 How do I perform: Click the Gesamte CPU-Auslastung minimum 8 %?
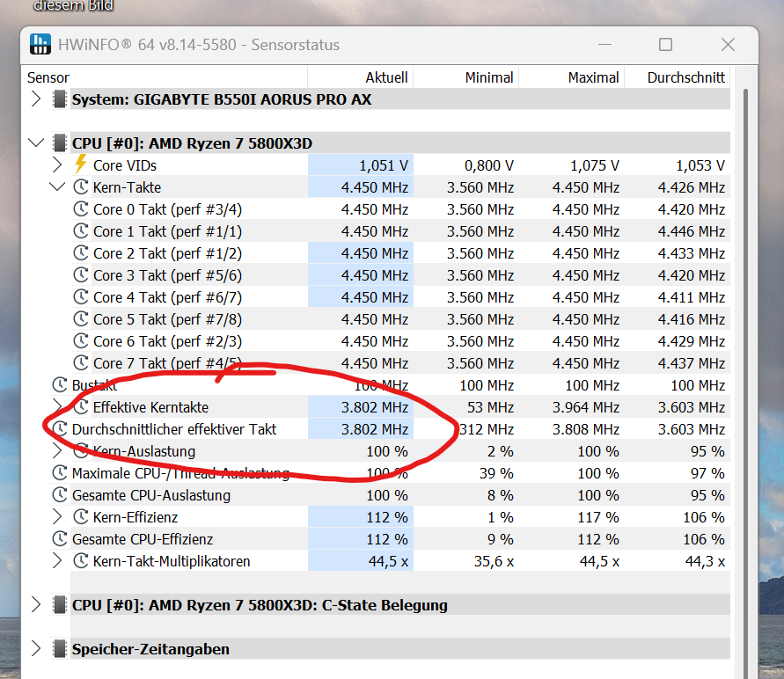point(501,495)
